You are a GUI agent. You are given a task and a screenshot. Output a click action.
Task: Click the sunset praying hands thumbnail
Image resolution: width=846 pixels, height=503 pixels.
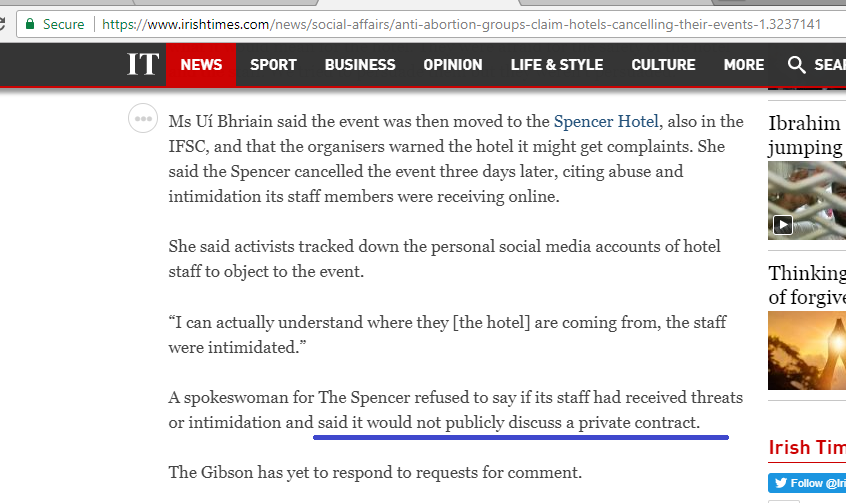point(807,350)
